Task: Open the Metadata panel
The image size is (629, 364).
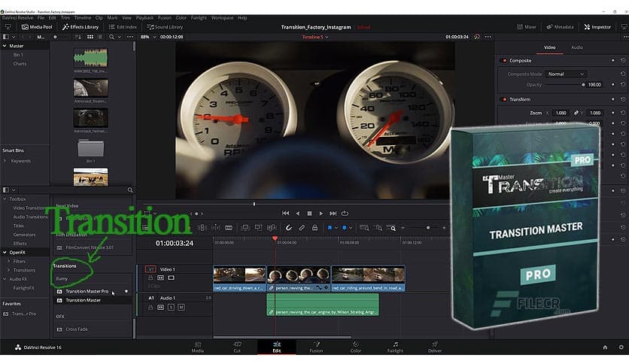Action: 560,27
